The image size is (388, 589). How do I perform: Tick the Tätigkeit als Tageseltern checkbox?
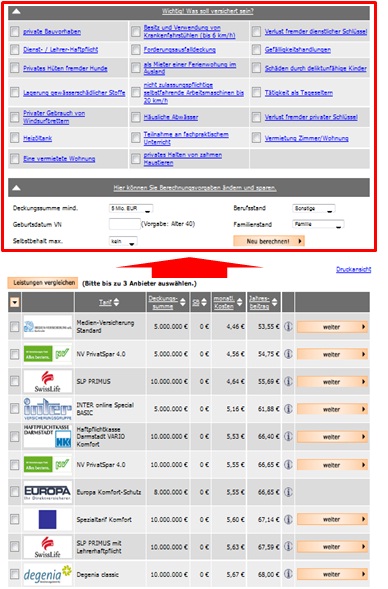coord(256,92)
